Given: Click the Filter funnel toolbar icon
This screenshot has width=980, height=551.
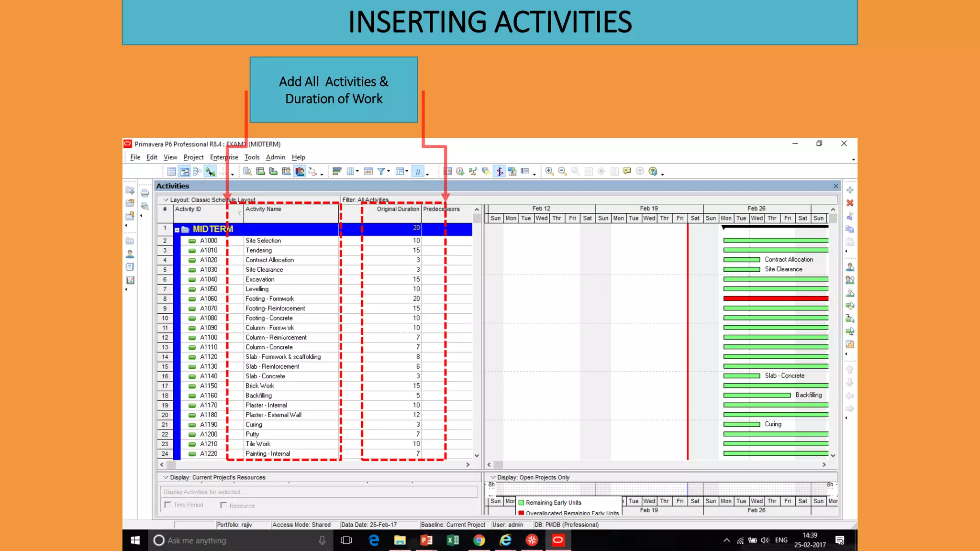Looking at the screenshot, I should click(x=381, y=171).
